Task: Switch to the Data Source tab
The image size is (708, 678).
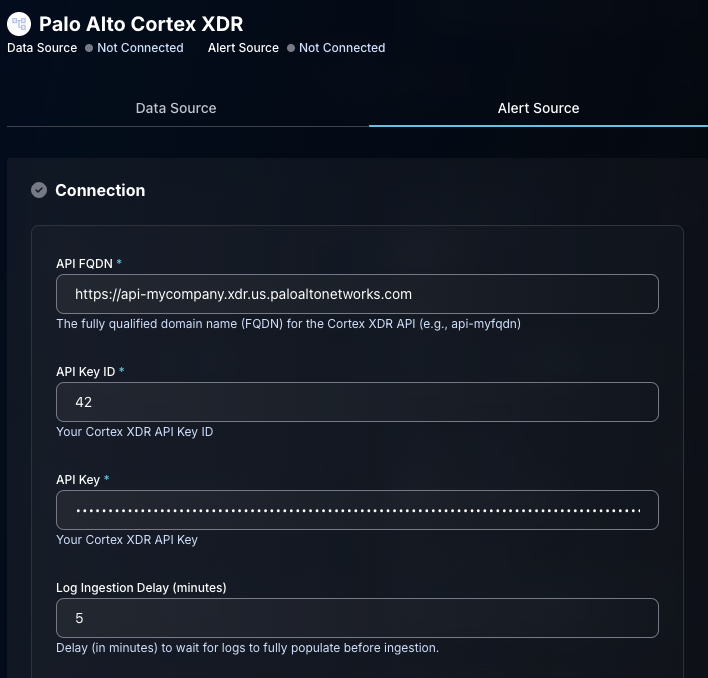Action: [x=176, y=108]
